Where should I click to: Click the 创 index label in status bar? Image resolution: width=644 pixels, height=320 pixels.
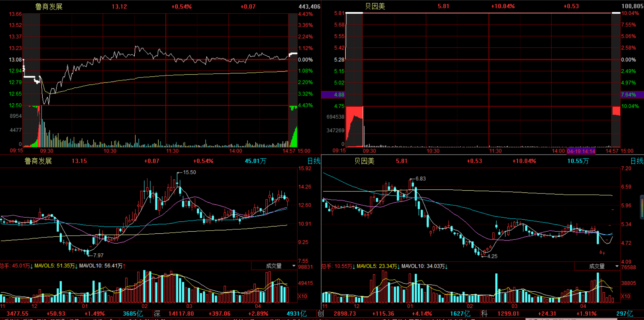point(320,314)
